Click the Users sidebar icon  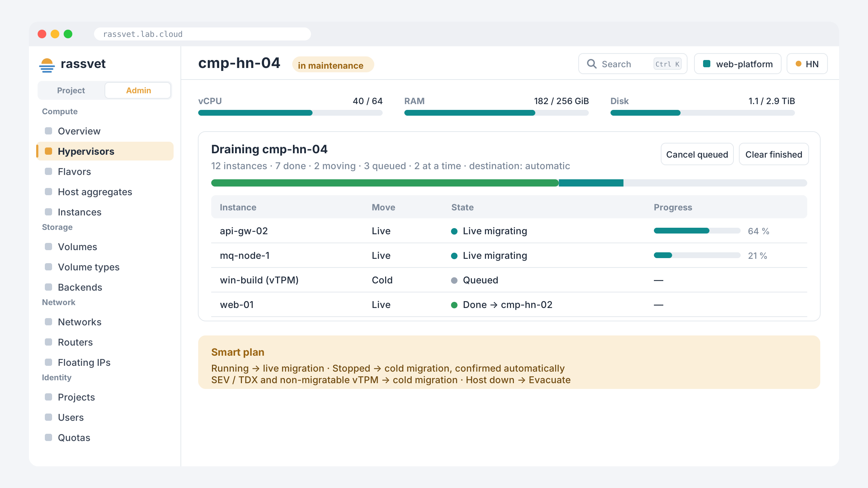tap(48, 417)
